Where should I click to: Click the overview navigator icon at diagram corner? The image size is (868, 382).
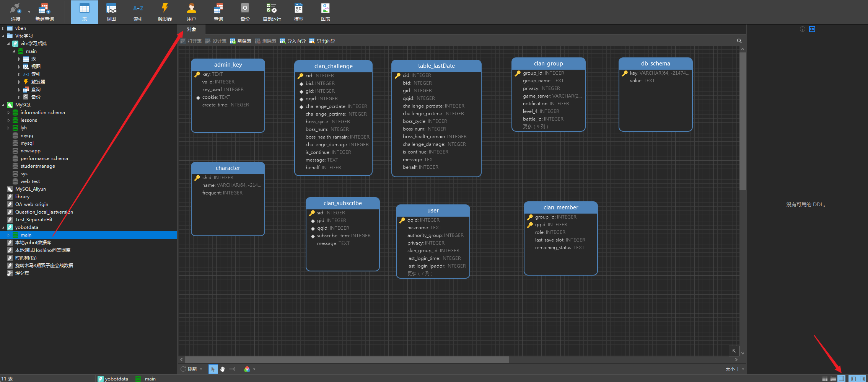pos(734,351)
